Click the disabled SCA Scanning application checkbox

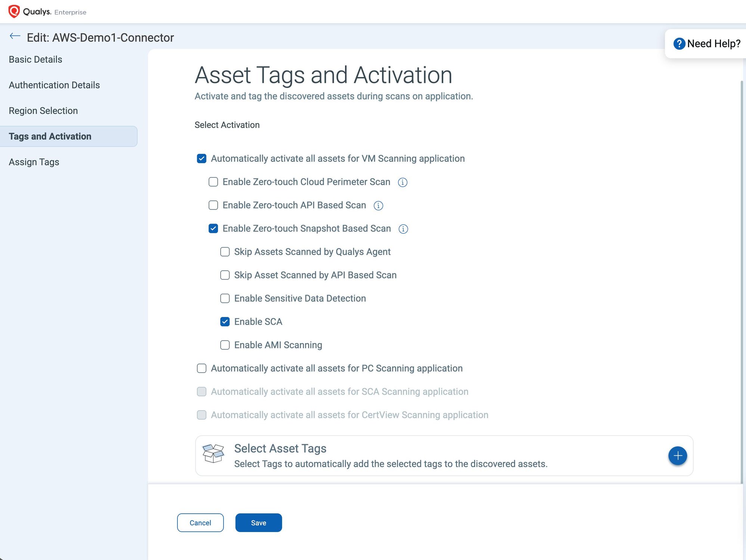(202, 392)
